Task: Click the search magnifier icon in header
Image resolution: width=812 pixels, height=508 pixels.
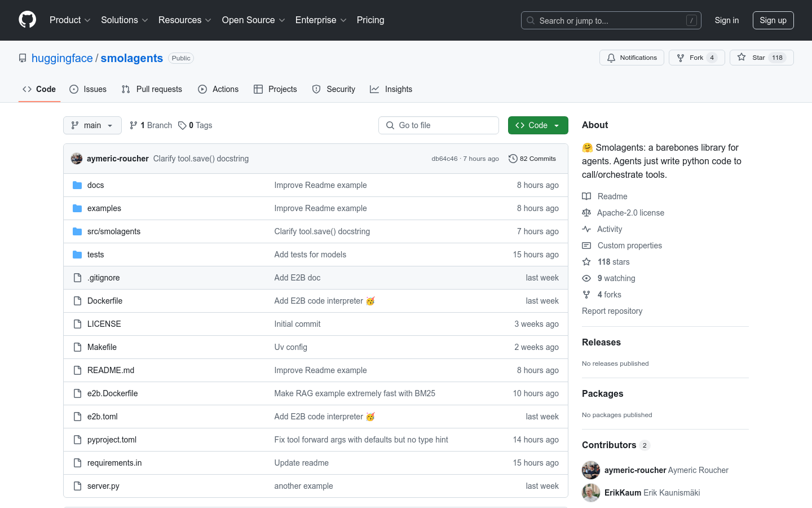Action: (x=531, y=20)
